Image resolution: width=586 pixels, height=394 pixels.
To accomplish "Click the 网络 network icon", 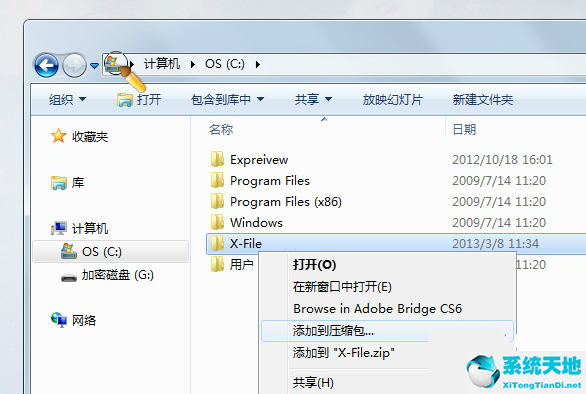I will [59, 320].
